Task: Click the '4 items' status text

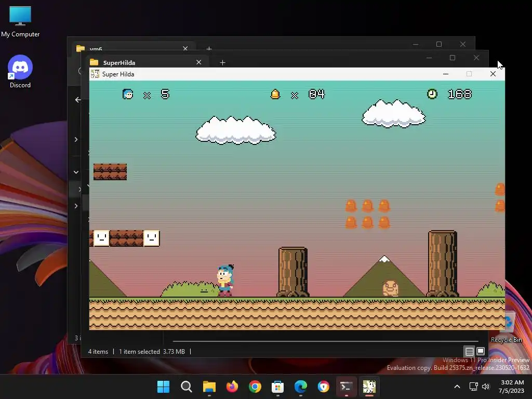Action: (x=98, y=352)
